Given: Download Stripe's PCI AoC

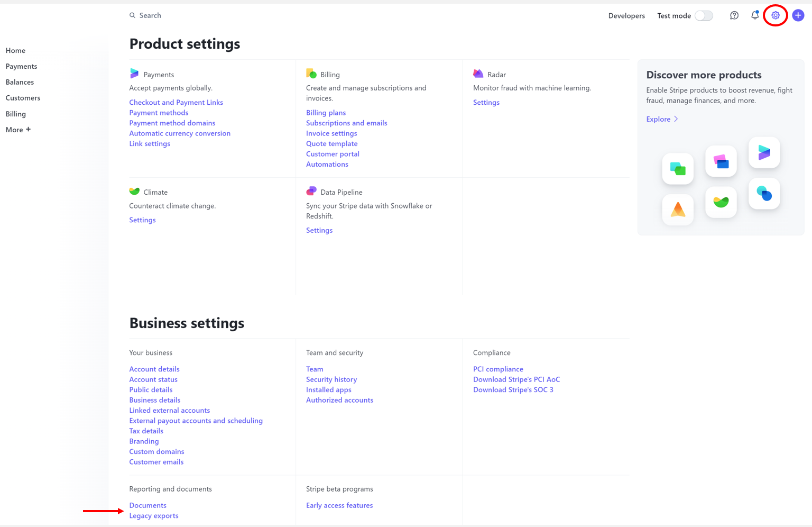Looking at the screenshot, I should [x=516, y=379].
